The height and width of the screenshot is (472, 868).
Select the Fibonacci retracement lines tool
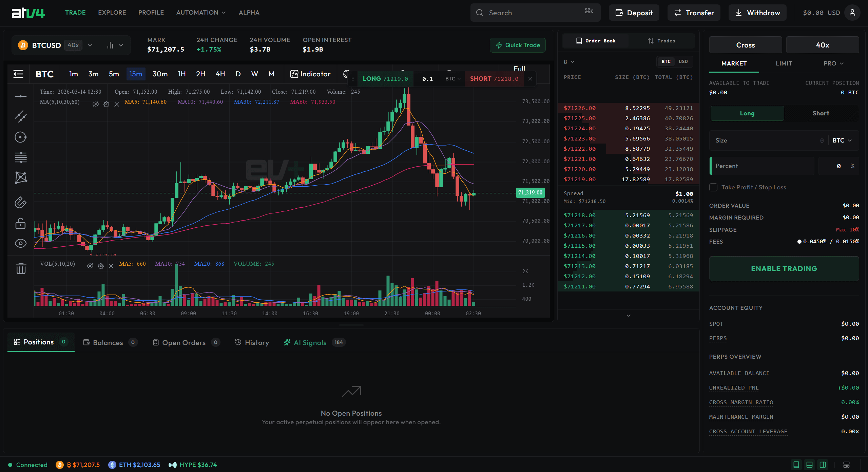[21, 157]
